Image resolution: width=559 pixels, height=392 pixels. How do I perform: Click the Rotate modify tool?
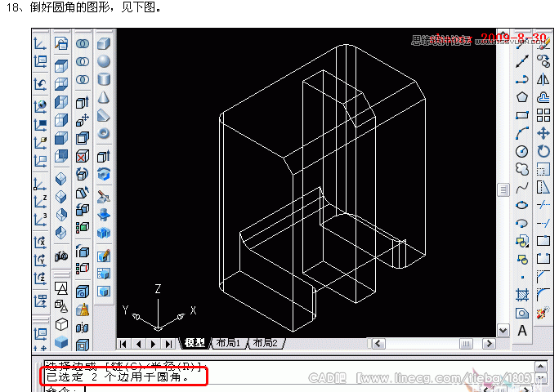543,151
